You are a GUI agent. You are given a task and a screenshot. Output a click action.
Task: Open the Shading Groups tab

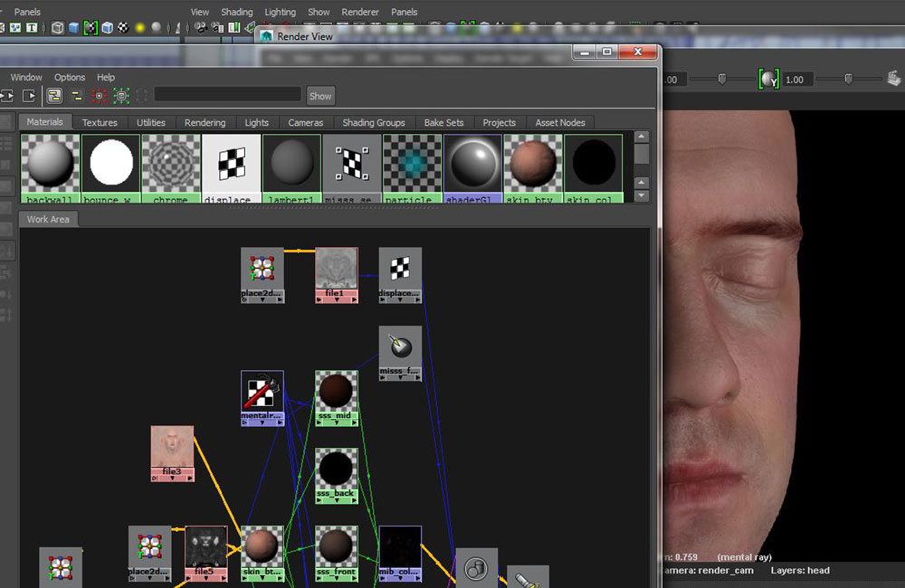click(x=374, y=122)
